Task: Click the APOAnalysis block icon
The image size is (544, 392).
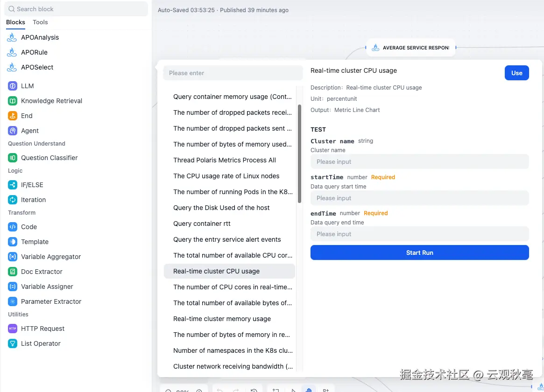Action: coord(12,37)
